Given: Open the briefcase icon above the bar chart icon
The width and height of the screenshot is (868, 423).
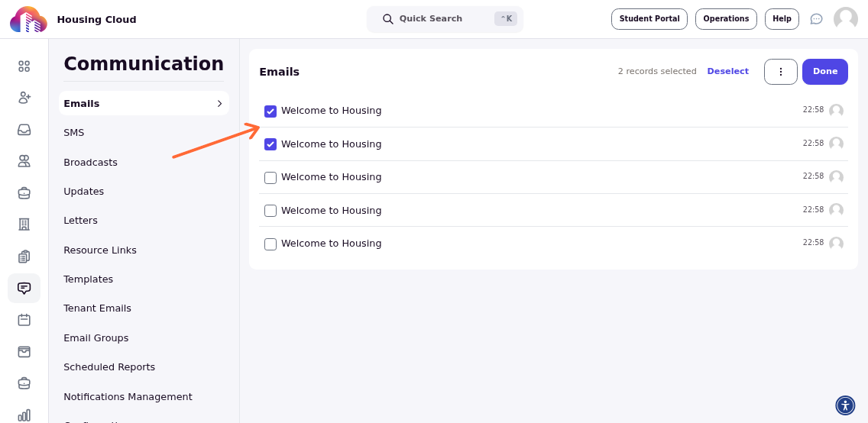Looking at the screenshot, I should [x=24, y=383].
